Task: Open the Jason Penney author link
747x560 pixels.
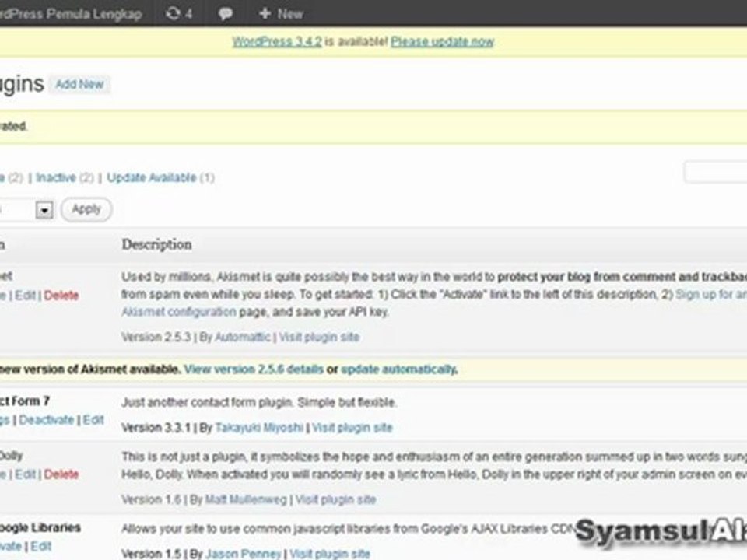Action: [243, 554]
